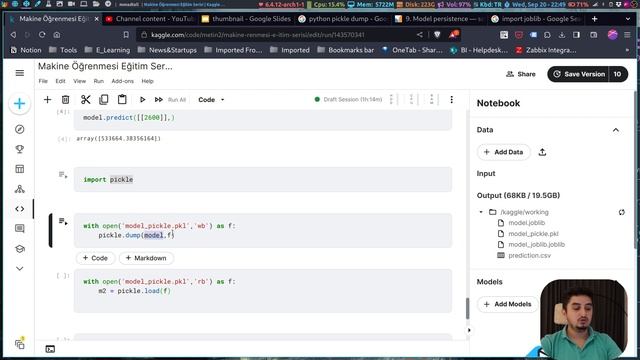
Task: Open the trophy Competitions sidebar icon
Action: pos(20,149)
